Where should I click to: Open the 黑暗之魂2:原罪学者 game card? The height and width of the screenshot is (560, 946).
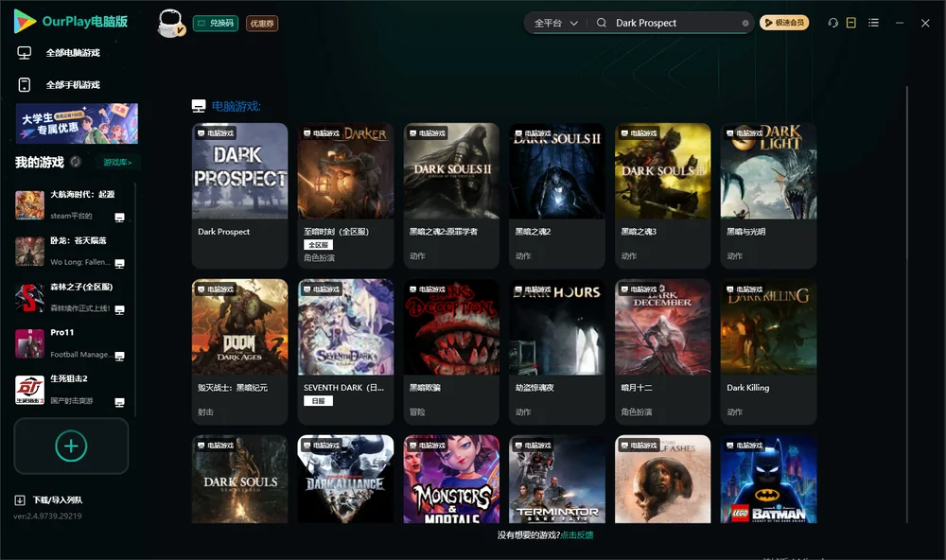click(451, 196)
